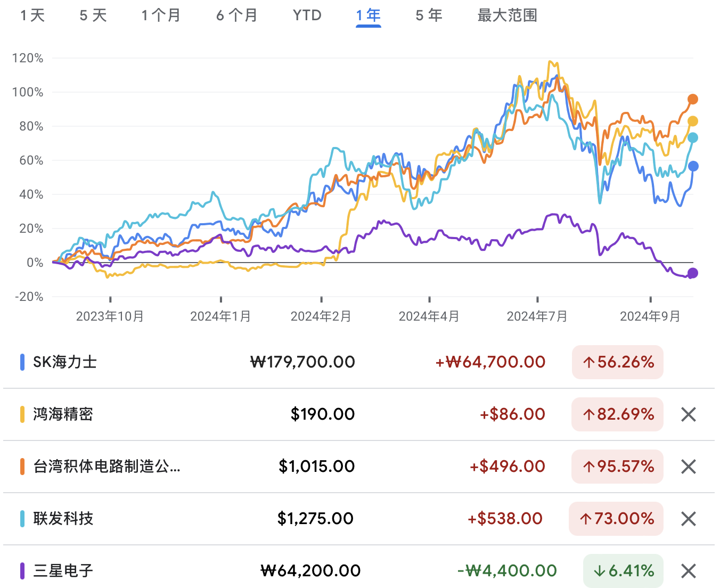
Task: Remove 台湾积体电路制造公司 from the comparison
Action: pos(689,467)
